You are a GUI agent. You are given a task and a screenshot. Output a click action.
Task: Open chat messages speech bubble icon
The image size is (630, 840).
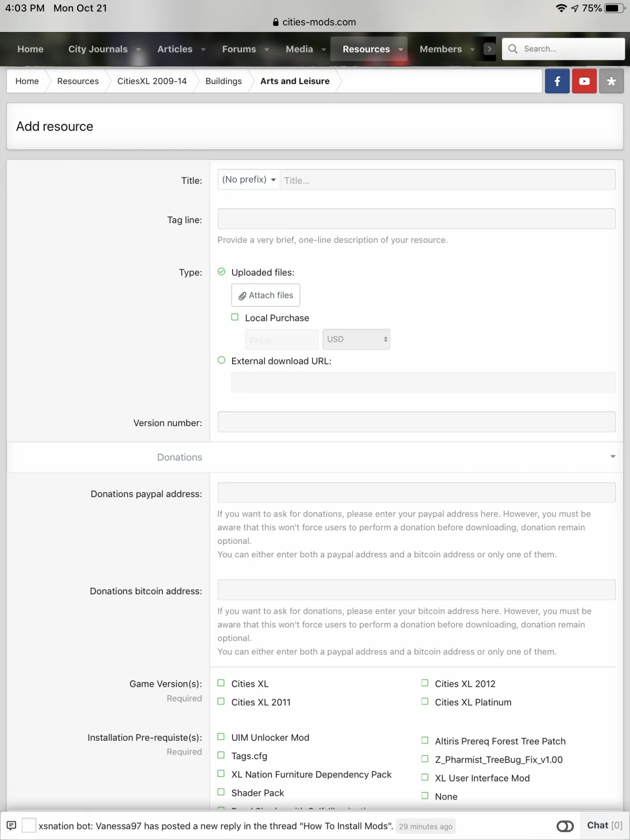pos(12,825)
